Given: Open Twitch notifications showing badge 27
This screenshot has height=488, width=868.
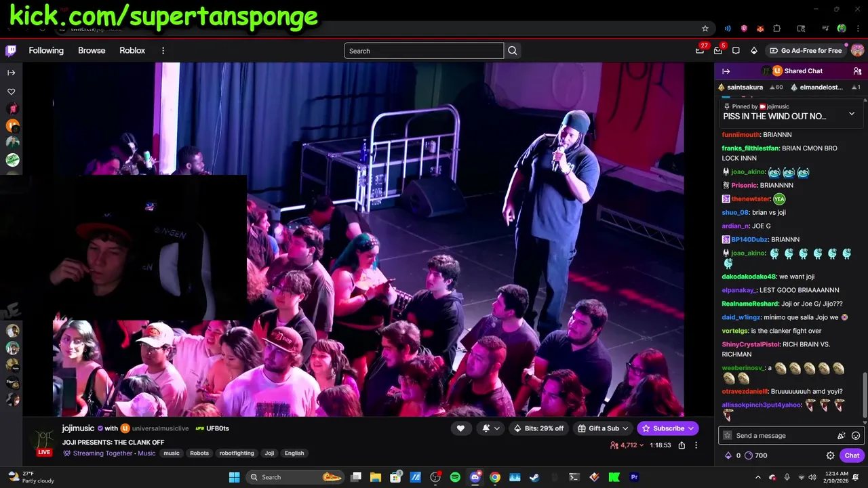Looking at the screenshot, I should click(x=700, y=50).
